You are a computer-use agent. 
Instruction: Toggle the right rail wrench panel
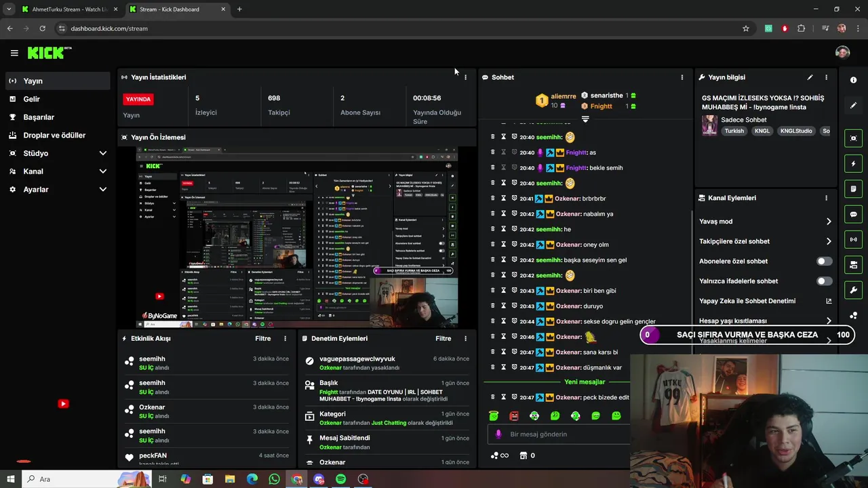pyautogui.click(x=853, y=290)
